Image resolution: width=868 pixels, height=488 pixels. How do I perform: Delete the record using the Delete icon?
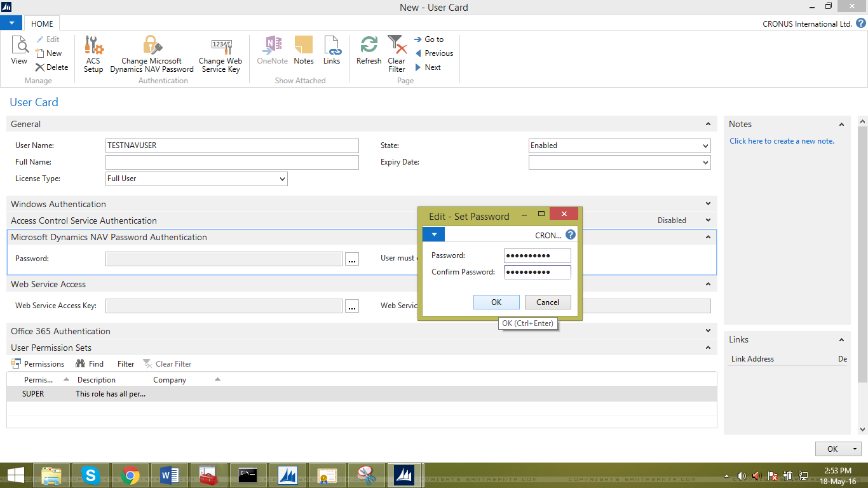[x=51, y=67]
